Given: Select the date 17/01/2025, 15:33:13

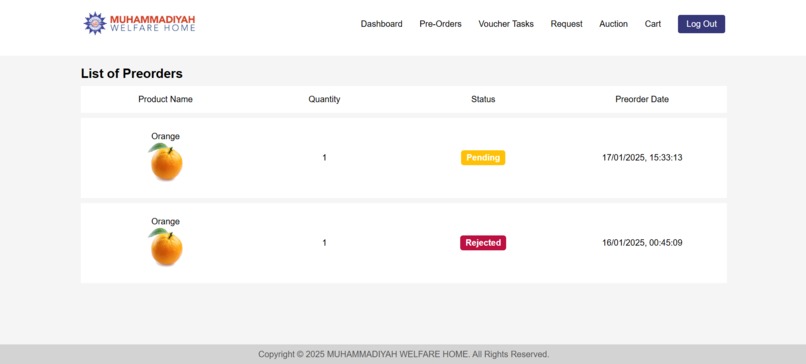Looking at the screenshot, I should tap(642, 158).
